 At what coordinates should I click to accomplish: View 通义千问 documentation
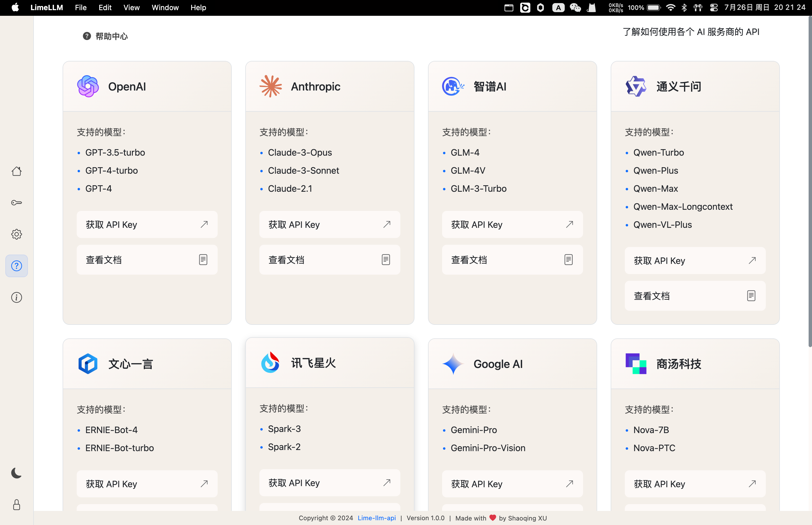[695, 296]
